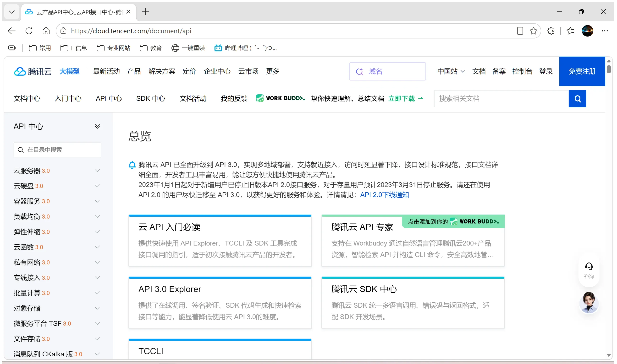The image size is (617, 364).
Task: Click the 免费注册 button
Action: click(x=582, y=71)
